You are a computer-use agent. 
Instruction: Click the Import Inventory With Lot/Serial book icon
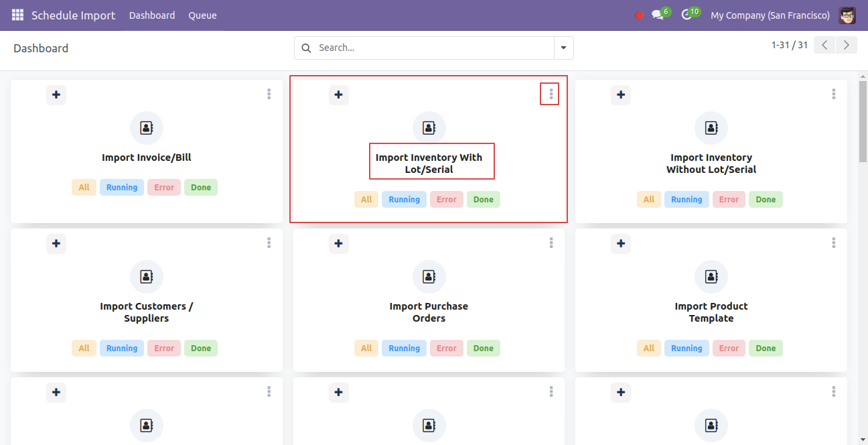(429, 128)
